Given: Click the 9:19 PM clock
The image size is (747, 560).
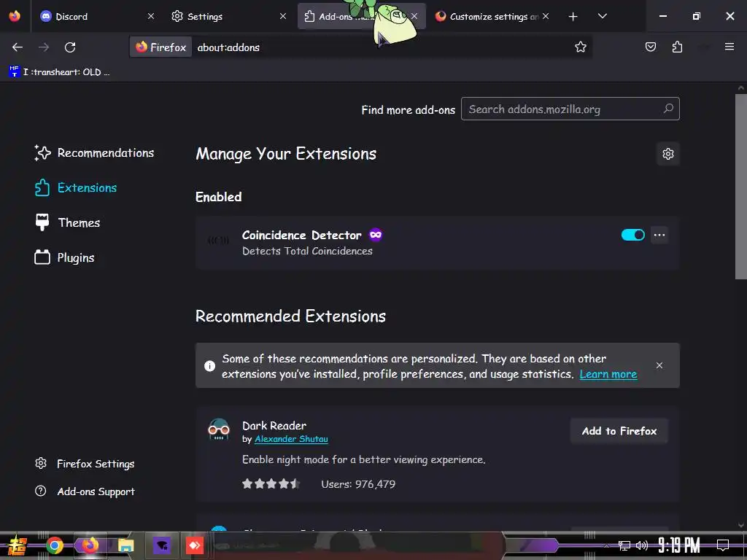Looking at the screenshot, I should point(678,545).
